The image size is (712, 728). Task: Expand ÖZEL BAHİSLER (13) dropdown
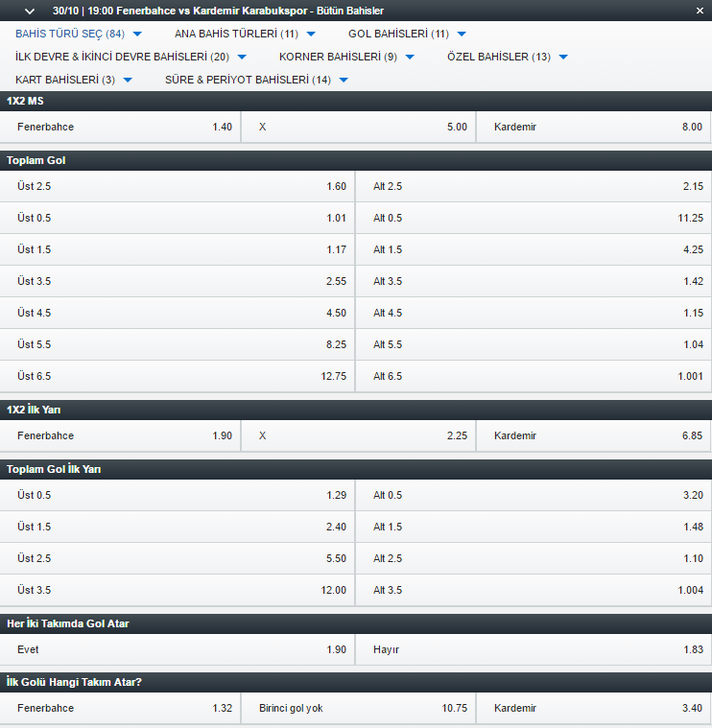coord(508,58)
